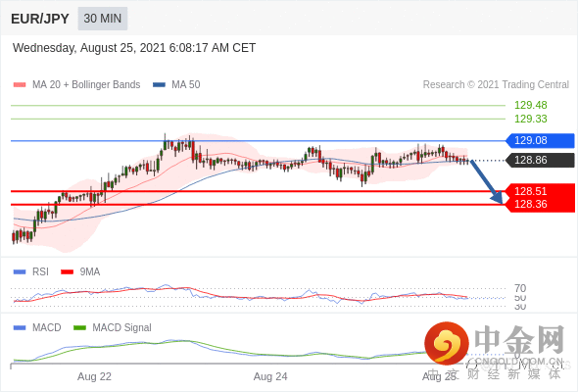Screen dimensions: 578x392
Task: Toggle the 'MA 50' legend label
Action: coord(186,85)
